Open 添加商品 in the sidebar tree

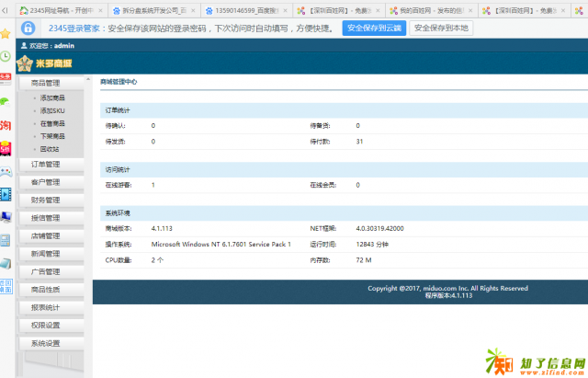[52, 97]
